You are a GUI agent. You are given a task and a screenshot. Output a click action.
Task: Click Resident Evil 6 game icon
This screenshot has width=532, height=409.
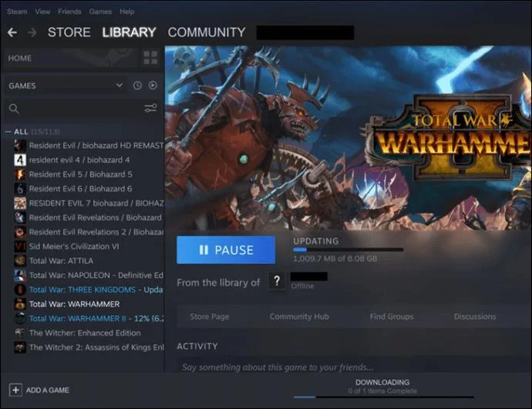click(x=20, y=188)
